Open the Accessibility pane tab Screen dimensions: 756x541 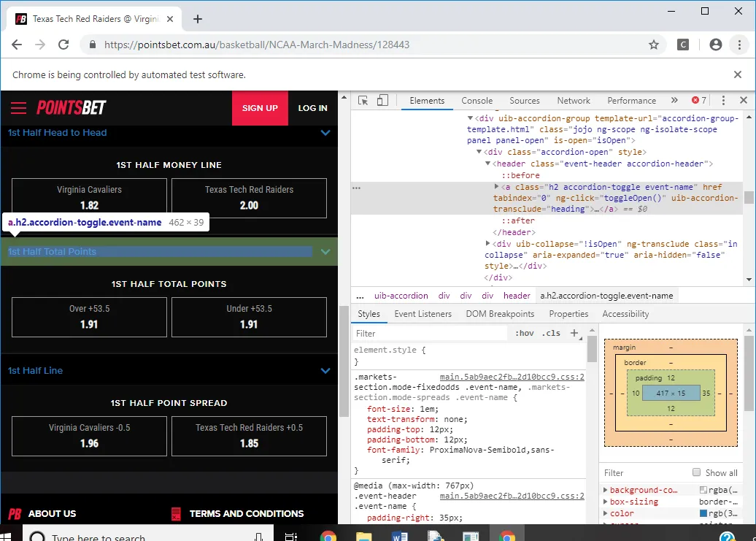click(x=625, y=314)
